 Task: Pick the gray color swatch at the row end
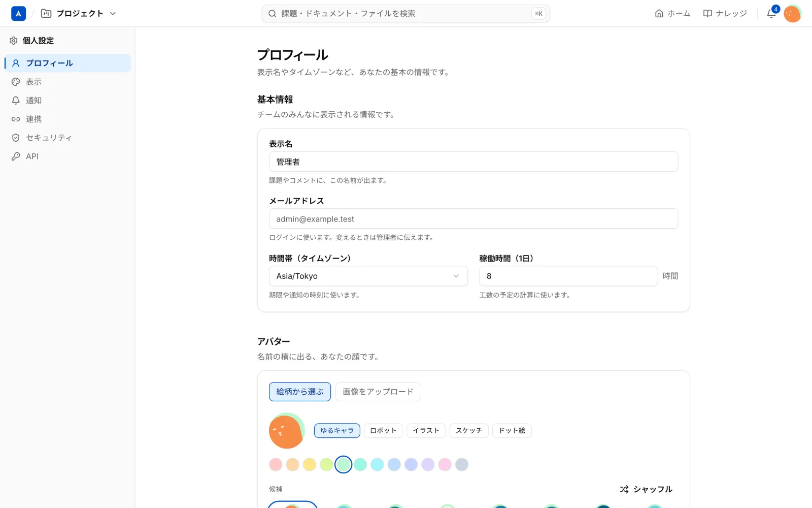click(462, 464)
